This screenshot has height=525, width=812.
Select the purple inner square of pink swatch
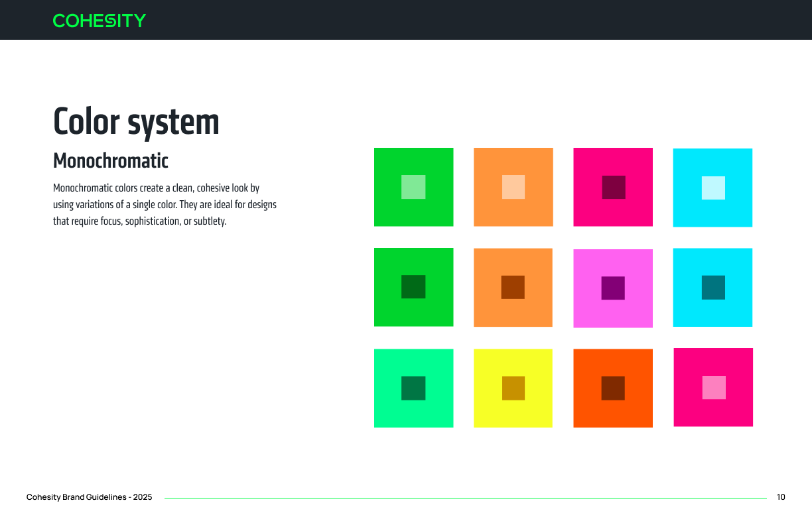612,288
